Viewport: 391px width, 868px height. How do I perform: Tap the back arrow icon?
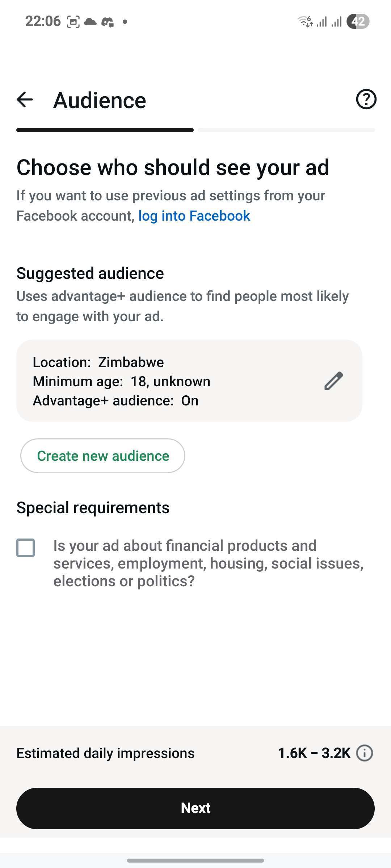pyautogui.click(x=25, y=99)
